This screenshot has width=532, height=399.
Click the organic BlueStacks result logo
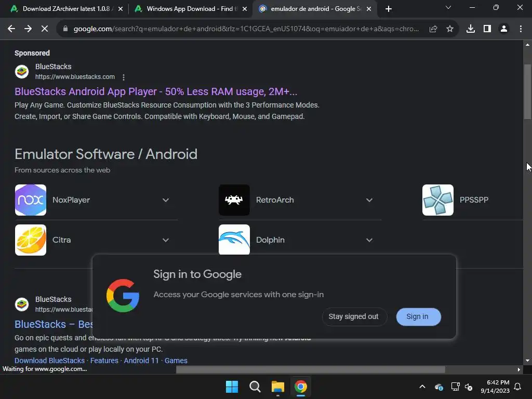click(22, 304)
